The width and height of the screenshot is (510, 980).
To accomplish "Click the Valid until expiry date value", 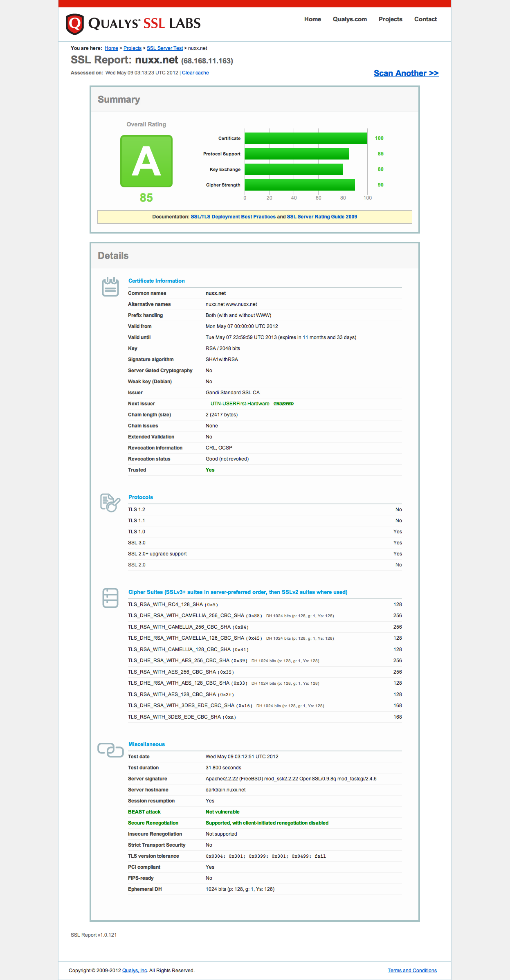I will coord(281,337).
